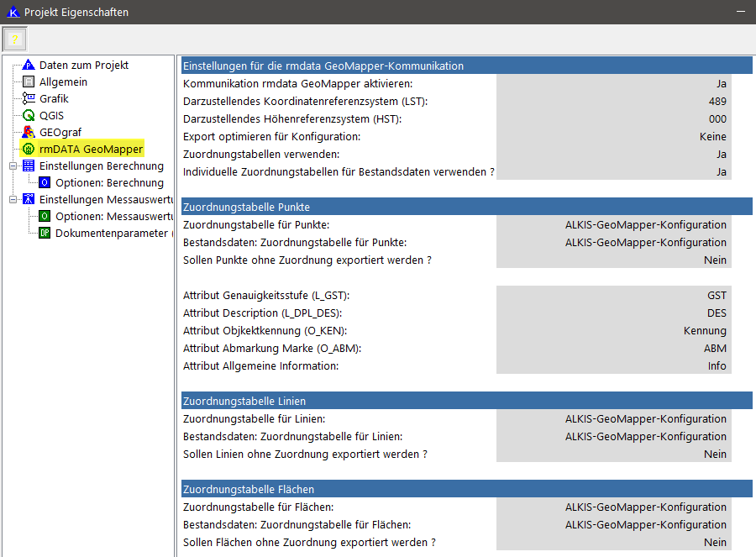Image resolution: width=756 pixels, height=557 pixels.
Task: Click the Optionen: Berechnung icon
Action: coord(45,182)
